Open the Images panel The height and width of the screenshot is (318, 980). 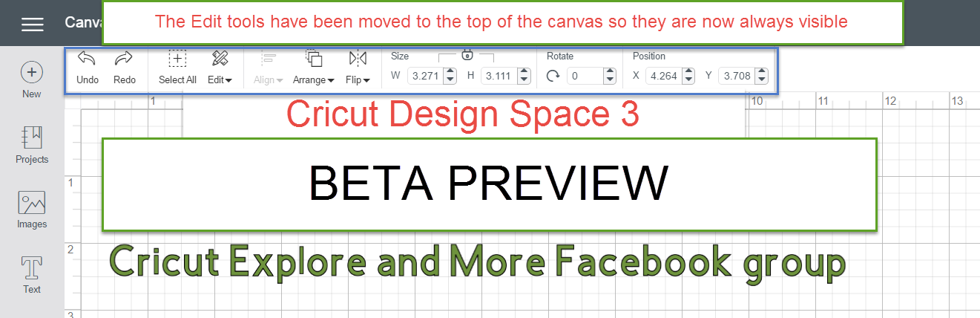(x=32, y=210)
